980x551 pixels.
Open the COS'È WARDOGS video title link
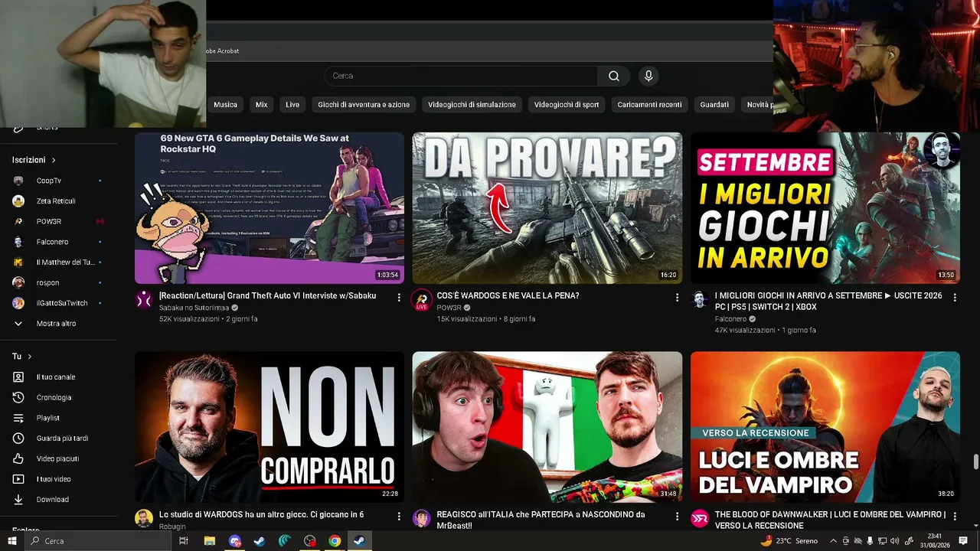[x=508, y=295]
